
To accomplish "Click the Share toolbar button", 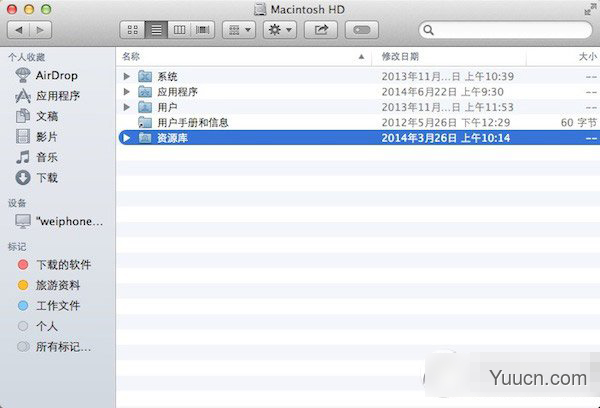I will [x=321, y=30].
